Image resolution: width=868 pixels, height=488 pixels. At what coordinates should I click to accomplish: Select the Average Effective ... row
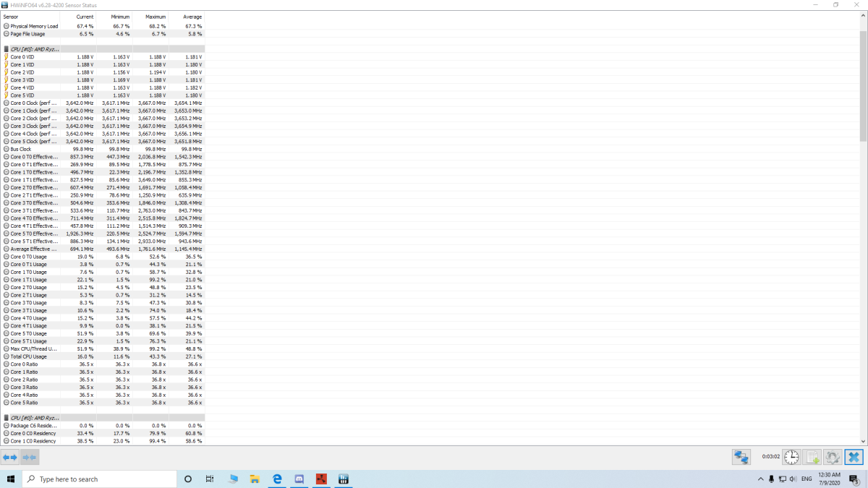tap(103, 249)
